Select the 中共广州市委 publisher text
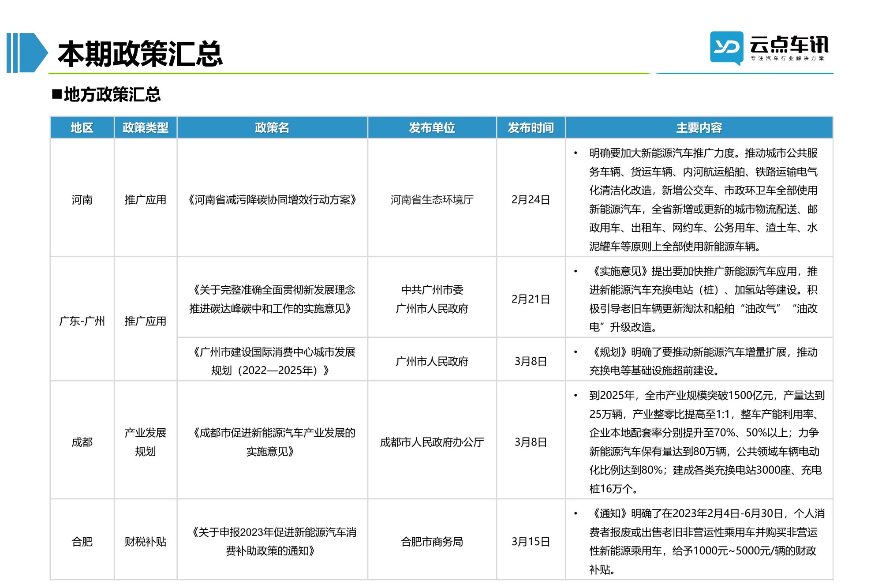The width and height of the screenshot is (882, 588). (432, 290)
